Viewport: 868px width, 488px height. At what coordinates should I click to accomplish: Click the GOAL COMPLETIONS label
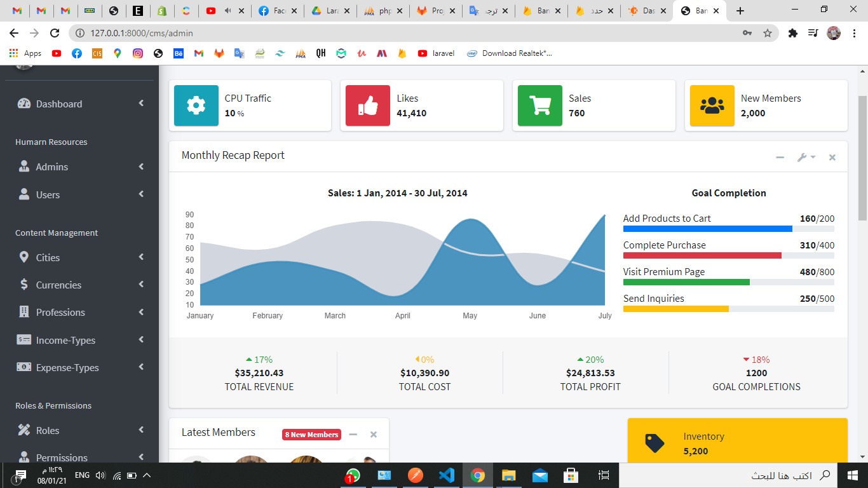pos(756,386)
